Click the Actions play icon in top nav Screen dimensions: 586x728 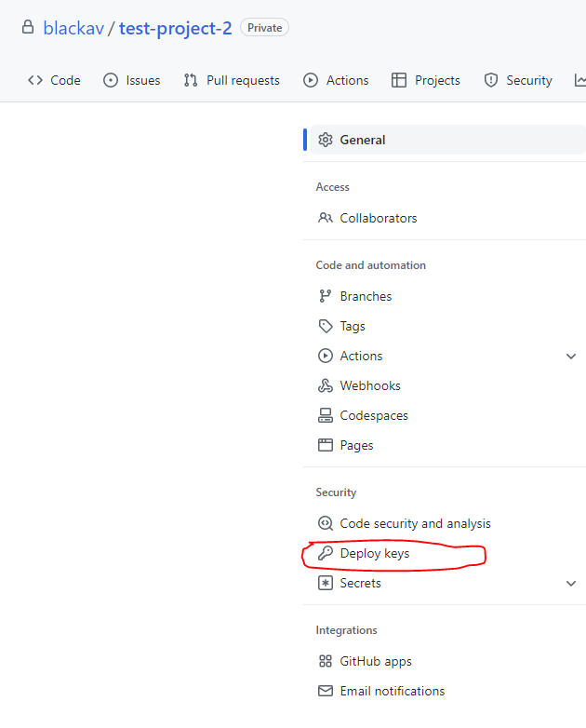(x=311, y=80)
